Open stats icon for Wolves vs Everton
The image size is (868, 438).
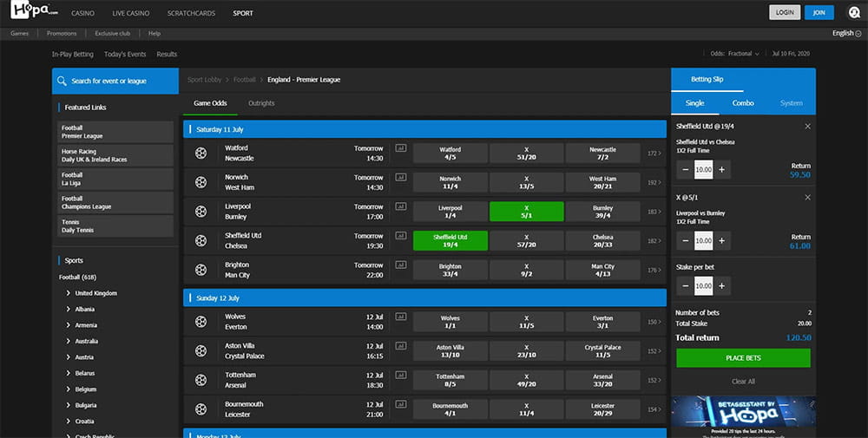coord(401,317)
